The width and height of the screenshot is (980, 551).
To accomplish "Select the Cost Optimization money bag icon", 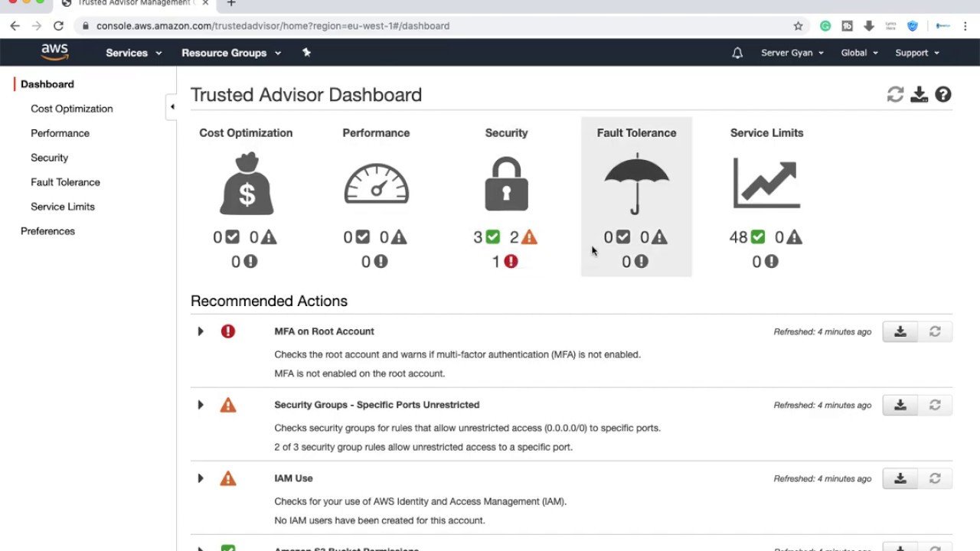I will 247,184.
